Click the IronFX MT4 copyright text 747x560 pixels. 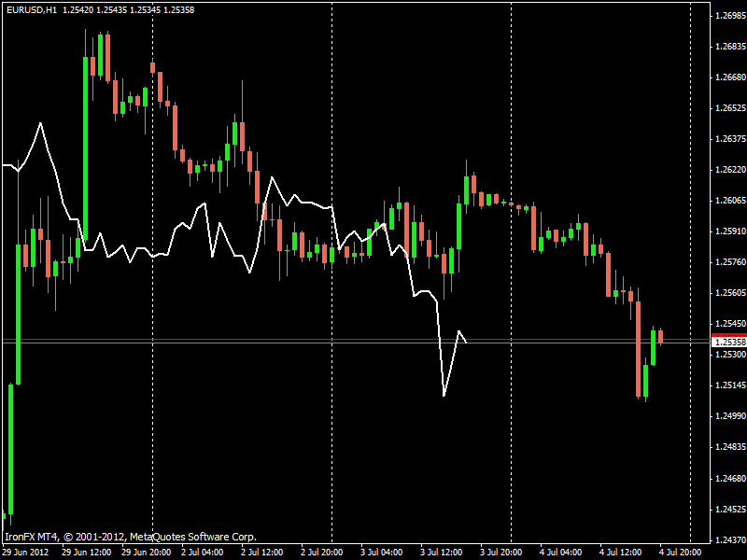(131, 537)
